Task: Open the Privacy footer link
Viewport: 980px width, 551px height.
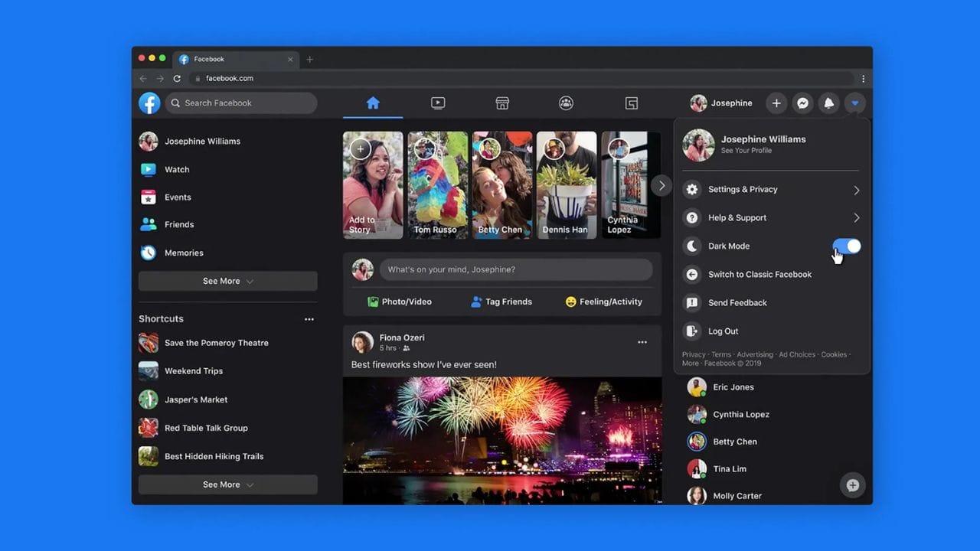Action: pyautogui.click(x=694, y=354)
